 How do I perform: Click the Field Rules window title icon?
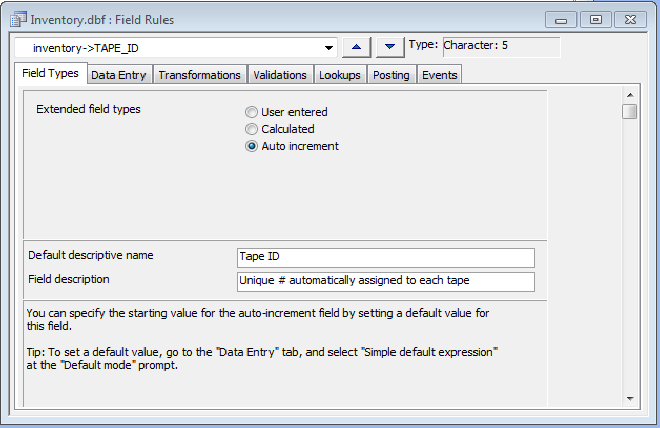click(18, 19)
